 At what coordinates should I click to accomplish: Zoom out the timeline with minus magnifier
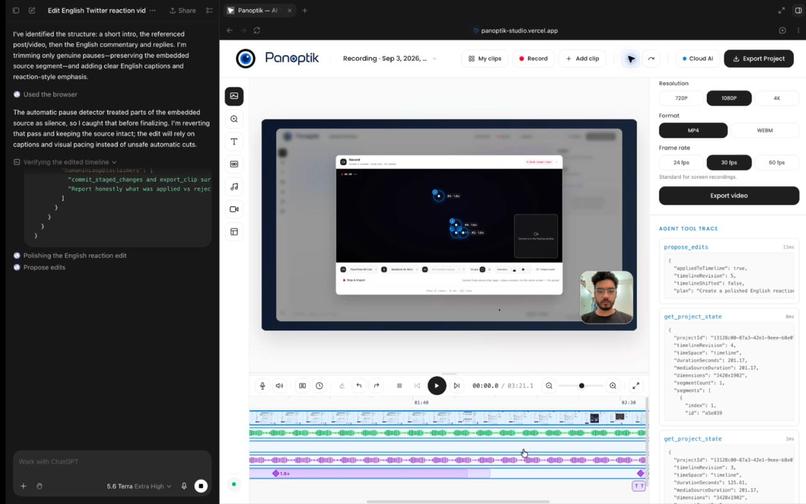coord(549,386)
